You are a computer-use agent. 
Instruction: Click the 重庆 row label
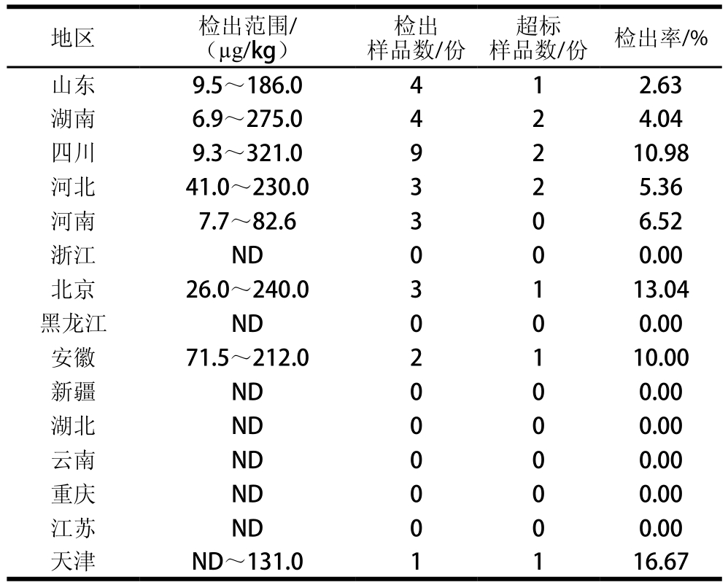point(73,495)
